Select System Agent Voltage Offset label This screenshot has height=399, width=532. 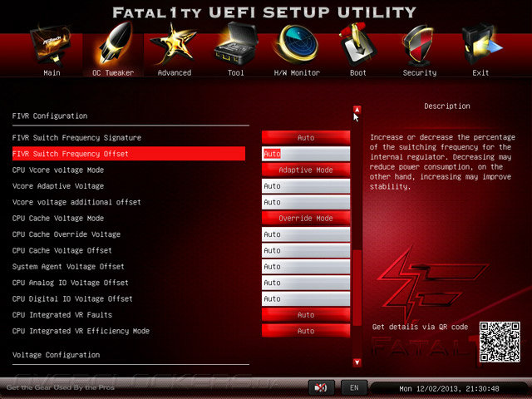click(x=68, y=267)
